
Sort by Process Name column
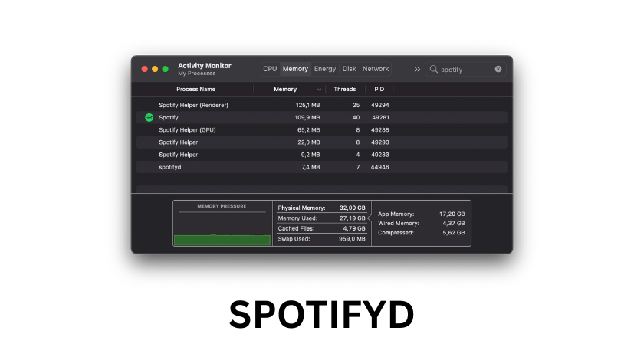pyautogui.click(x=196, y=89)
